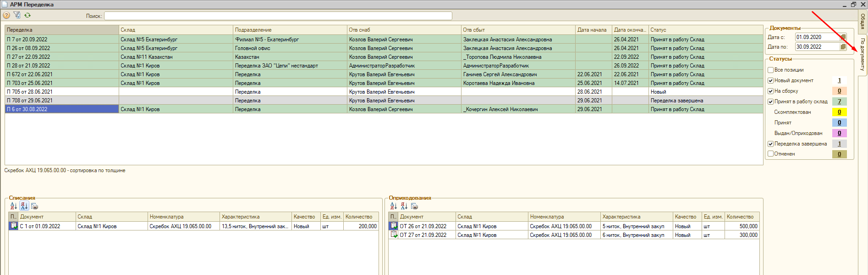Select row П 28 от 21.09.2021
This screenshot has width=868, height=275.
point(384,66)
